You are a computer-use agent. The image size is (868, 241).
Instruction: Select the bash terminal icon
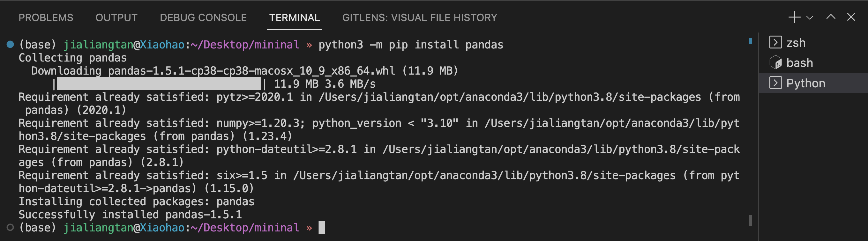[775, 62]
